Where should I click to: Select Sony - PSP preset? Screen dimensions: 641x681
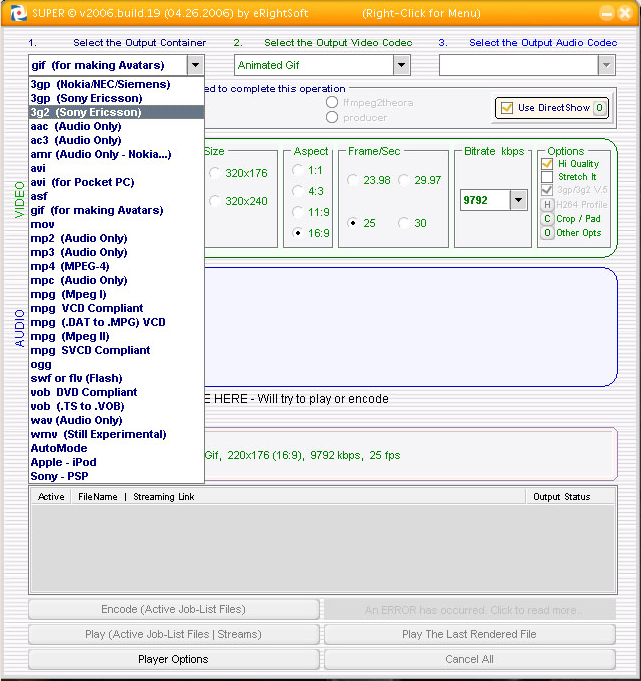[116, 476]
